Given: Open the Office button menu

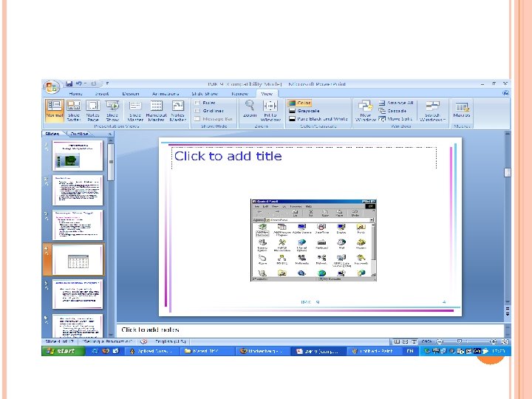Looking at the screenshot, I should 52,87.
